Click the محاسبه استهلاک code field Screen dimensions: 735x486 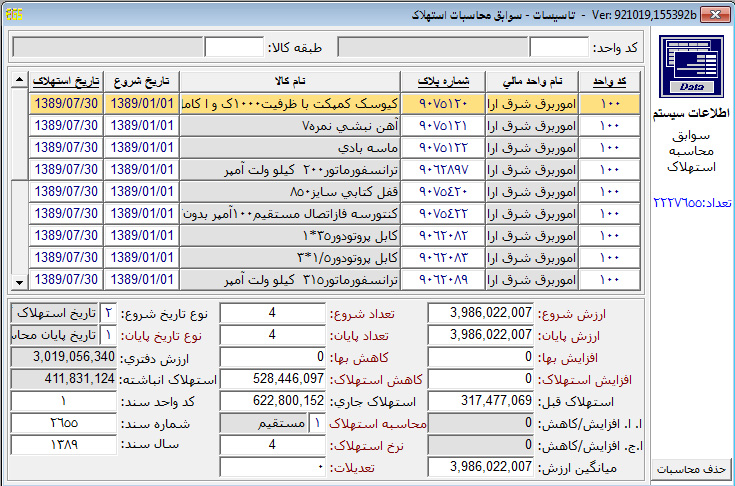[317, 423]
